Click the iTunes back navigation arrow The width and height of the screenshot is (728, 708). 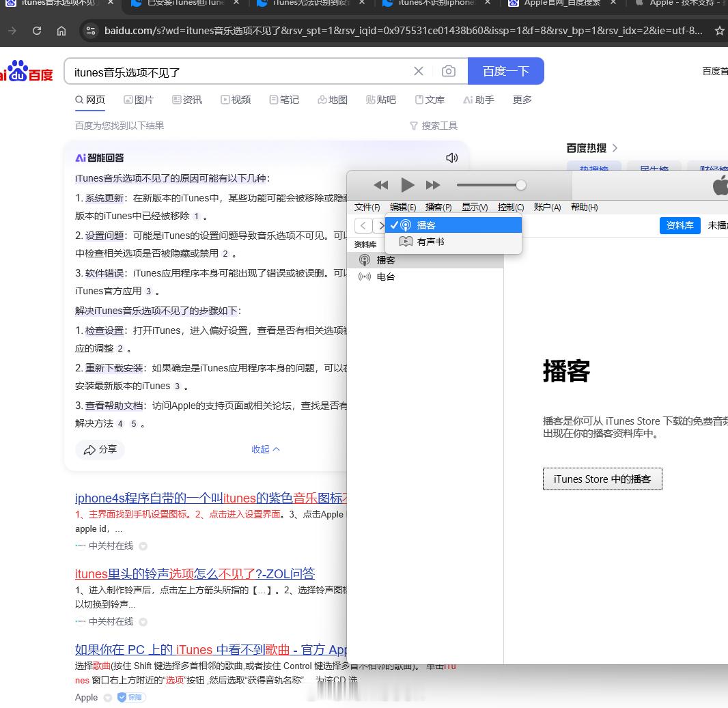coord(363,225)
